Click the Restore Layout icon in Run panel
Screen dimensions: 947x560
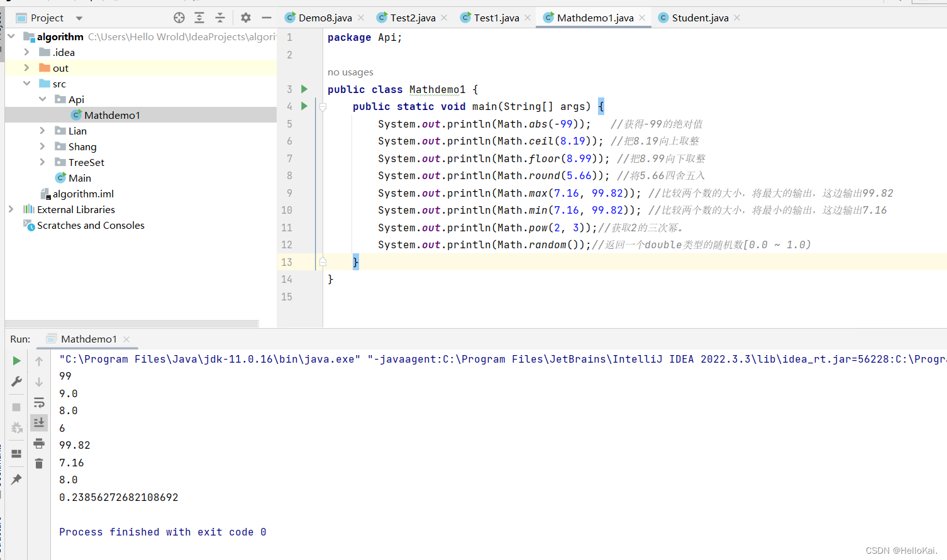(x=17, y=454)
